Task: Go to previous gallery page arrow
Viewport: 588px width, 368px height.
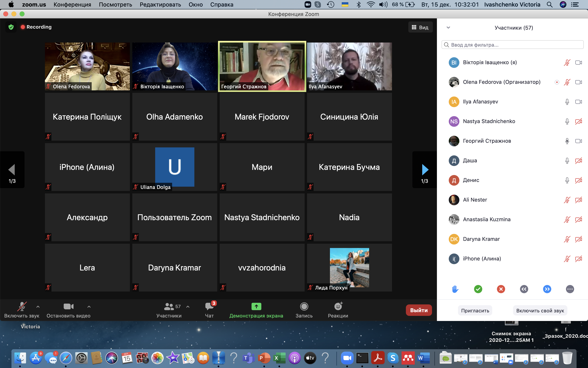Action: coord(12,170)
